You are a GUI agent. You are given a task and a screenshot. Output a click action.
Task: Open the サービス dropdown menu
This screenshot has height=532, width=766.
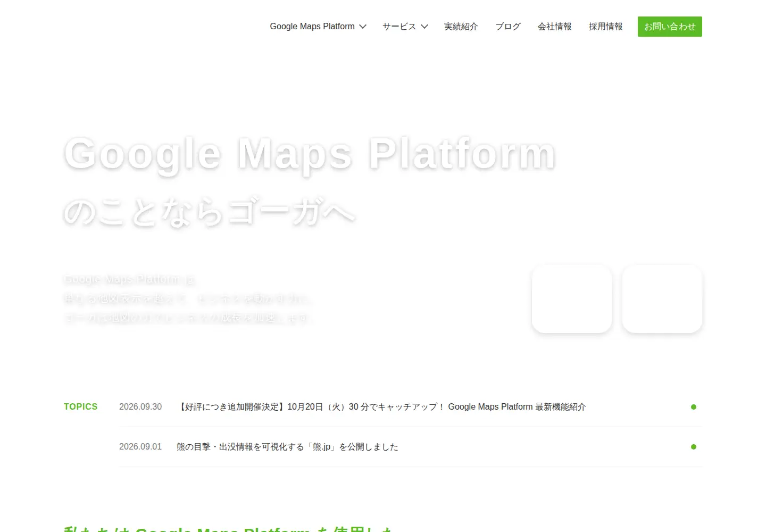click(405, 27)
